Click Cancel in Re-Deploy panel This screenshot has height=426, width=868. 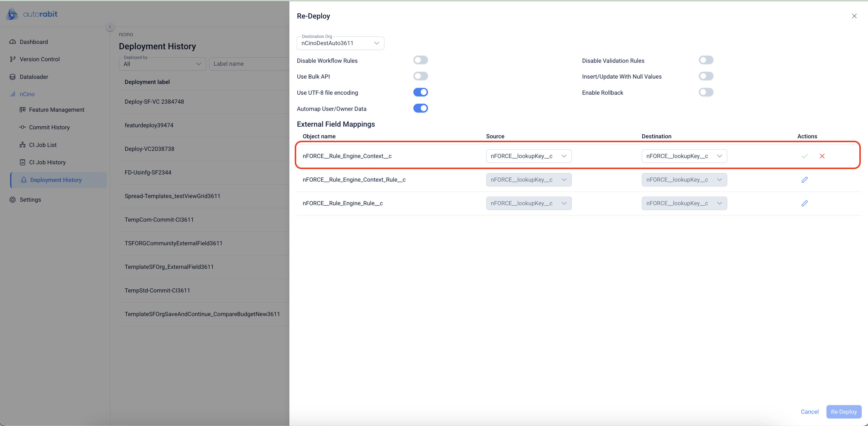coord(809,412)
